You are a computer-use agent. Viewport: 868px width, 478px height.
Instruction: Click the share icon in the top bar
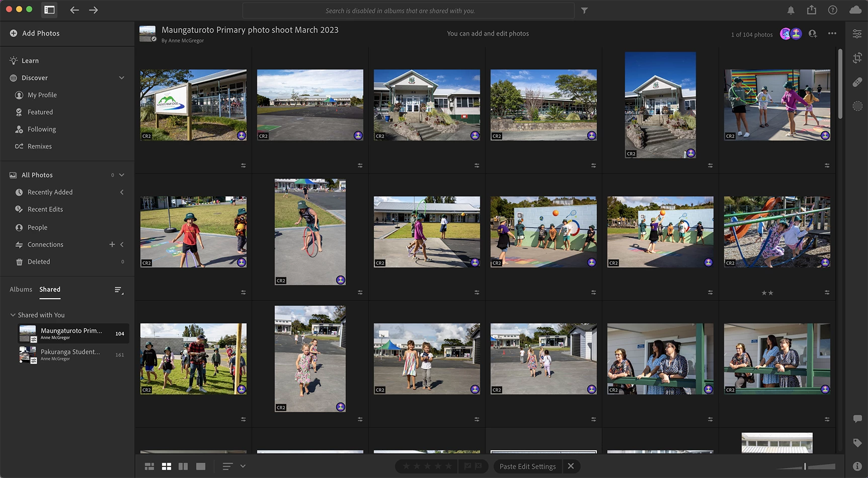pos(812,10)
